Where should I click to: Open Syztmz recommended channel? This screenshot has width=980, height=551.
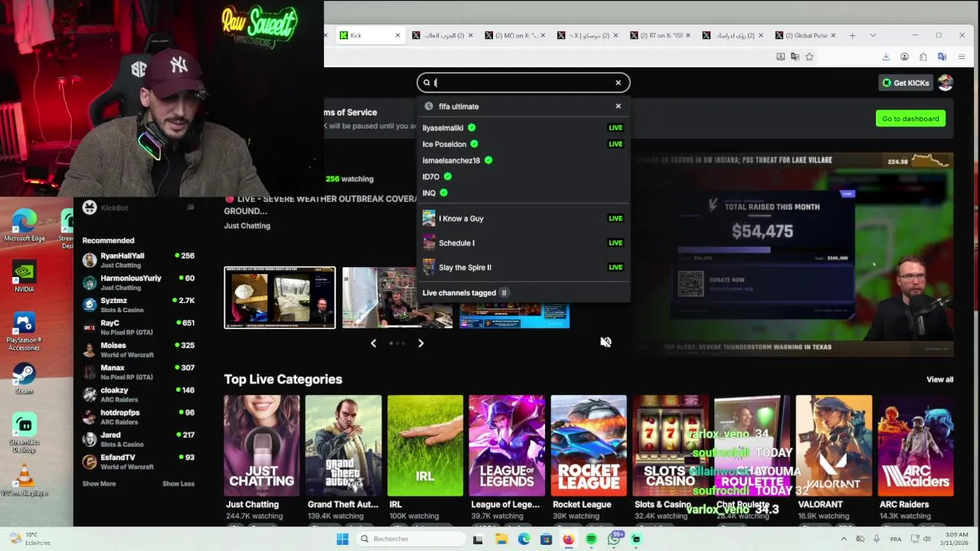coord(138,305)
